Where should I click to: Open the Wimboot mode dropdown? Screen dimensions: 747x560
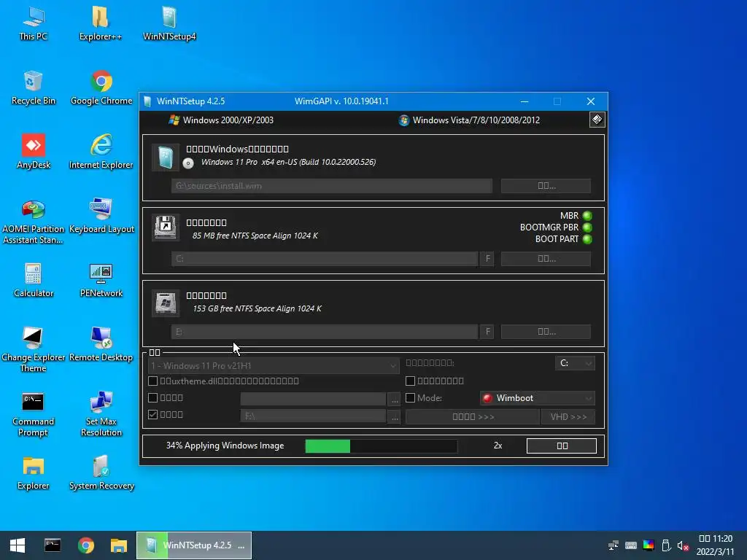(538, 398)
